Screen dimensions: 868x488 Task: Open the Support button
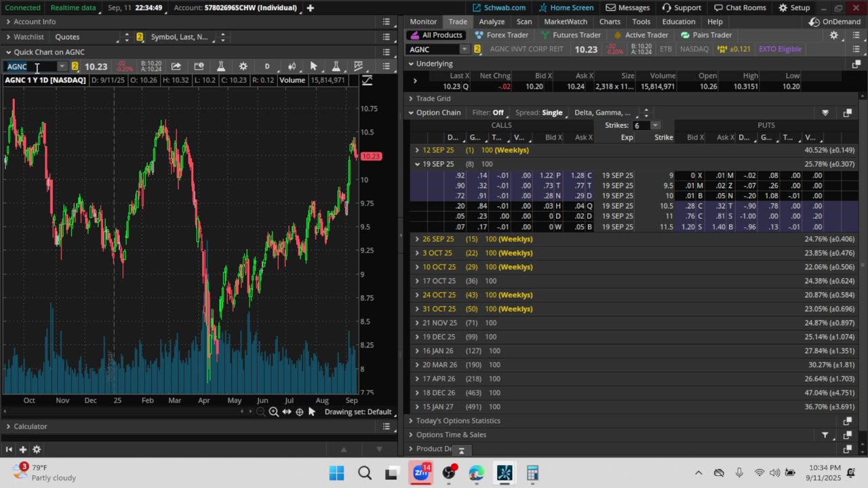pyautogui.click(x=681, y=7)
